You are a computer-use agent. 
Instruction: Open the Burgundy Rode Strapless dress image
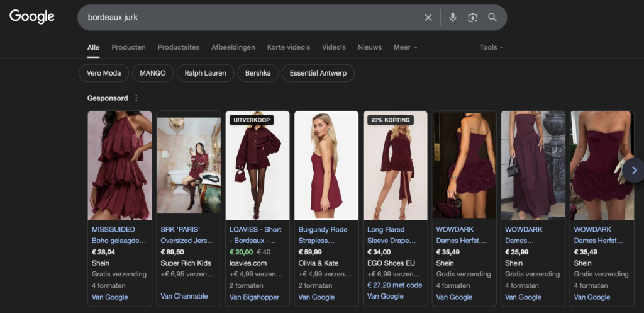[x=326, y=166]
